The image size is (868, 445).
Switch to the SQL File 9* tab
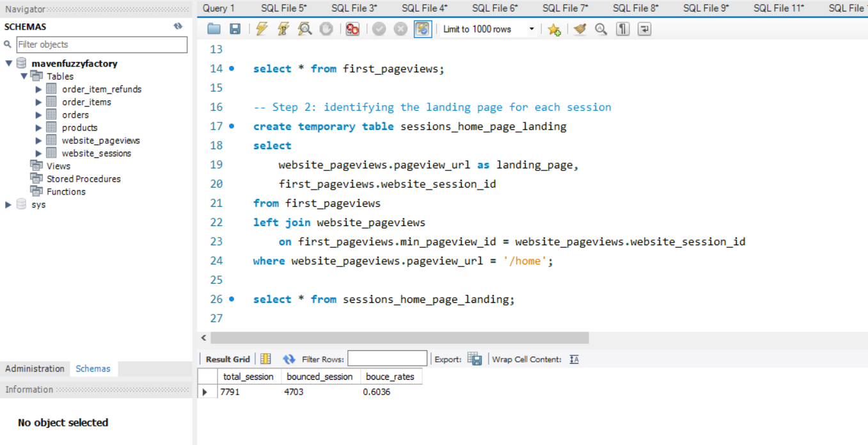click(x=706, y=8)
